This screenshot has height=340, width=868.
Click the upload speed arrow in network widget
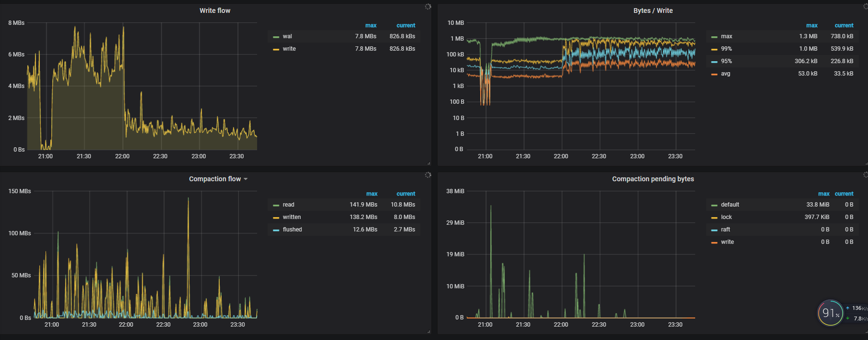847,308
